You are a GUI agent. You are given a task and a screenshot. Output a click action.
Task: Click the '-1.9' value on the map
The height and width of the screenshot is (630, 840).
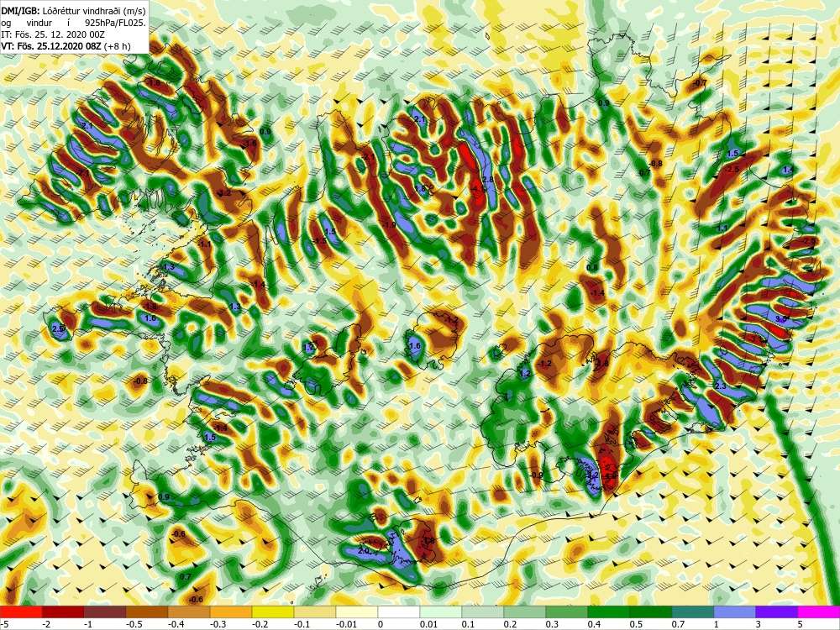coord(390,225)
